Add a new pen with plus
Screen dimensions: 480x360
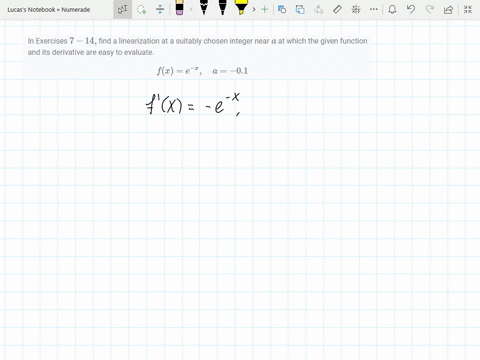265,9
